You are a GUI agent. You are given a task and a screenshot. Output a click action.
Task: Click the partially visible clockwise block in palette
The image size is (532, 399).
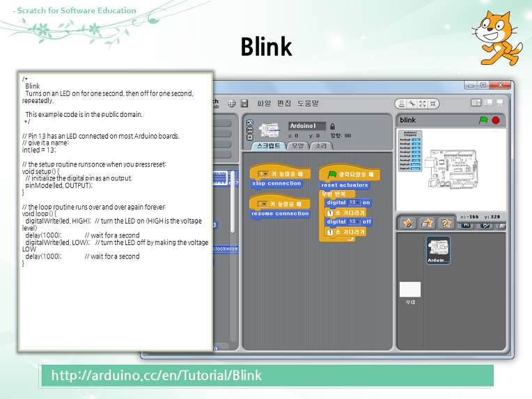tap(226, 249)
